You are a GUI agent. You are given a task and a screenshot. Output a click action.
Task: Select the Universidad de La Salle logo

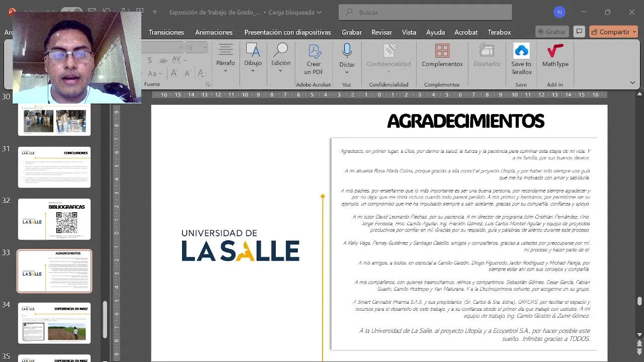pos(240,245)
